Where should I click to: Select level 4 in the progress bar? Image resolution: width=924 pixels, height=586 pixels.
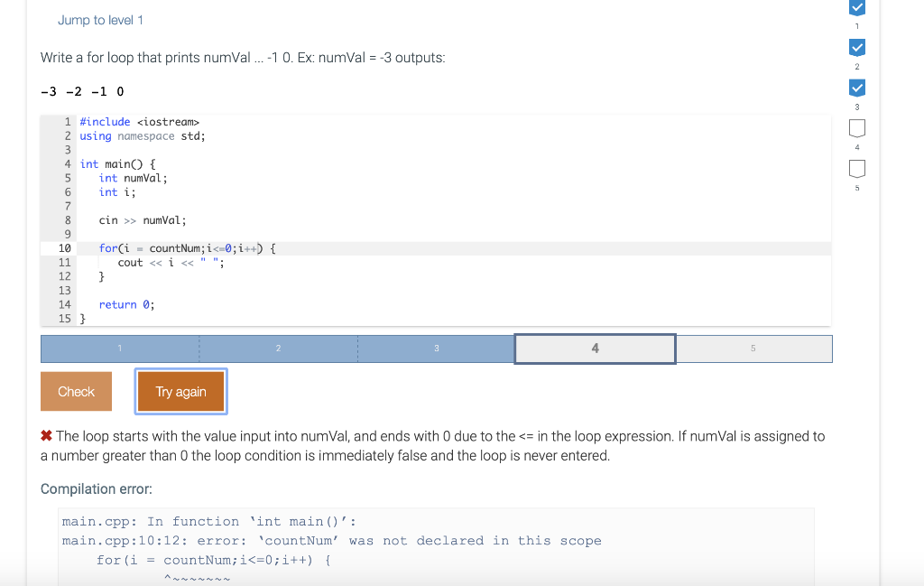click(595, 348)
